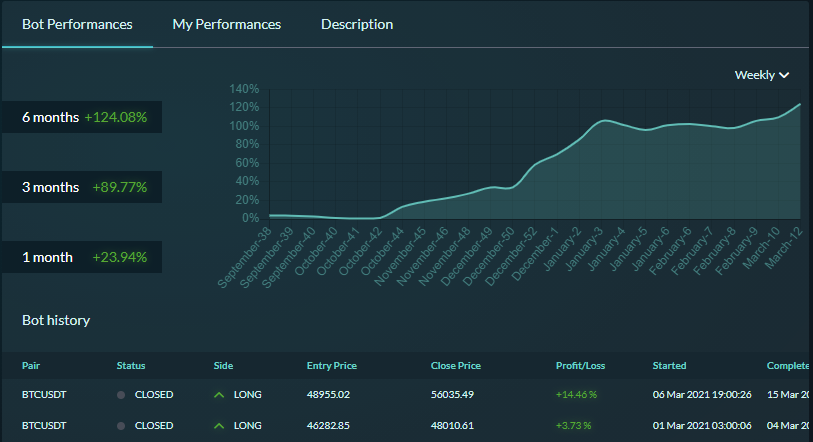Click the +124.08% six-month value
The height and width of the screenshot is (442, 813).
coord(116,117)
